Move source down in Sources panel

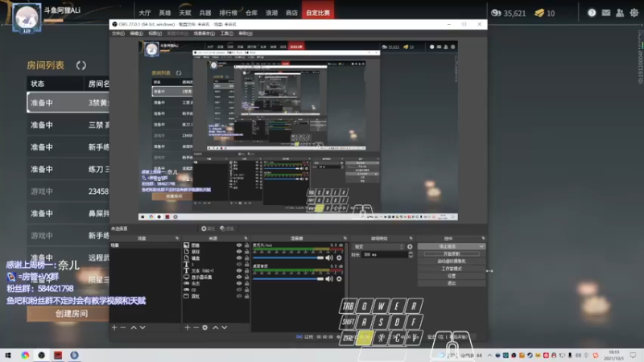coord(225,327)
